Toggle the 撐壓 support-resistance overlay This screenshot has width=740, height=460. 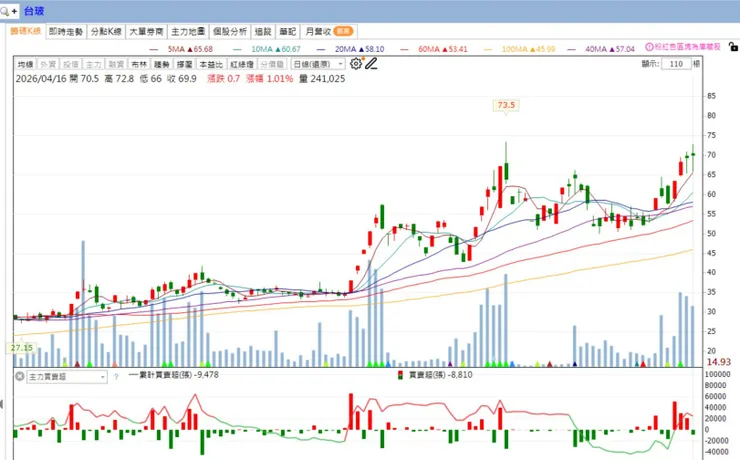(184, 64)
